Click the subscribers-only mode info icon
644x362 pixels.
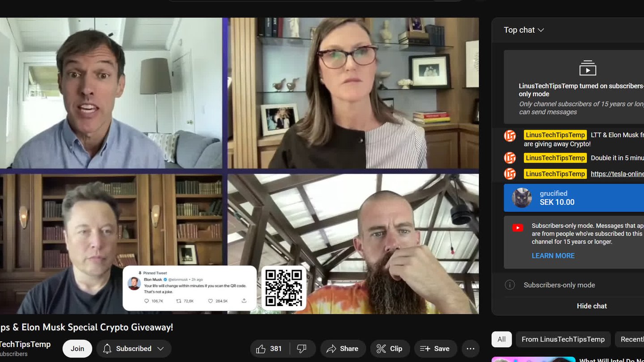(510, 285)
